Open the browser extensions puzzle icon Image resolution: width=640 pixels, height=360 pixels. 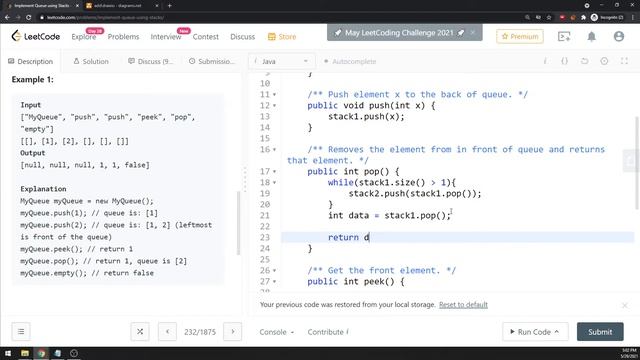(x=583, y=18)
